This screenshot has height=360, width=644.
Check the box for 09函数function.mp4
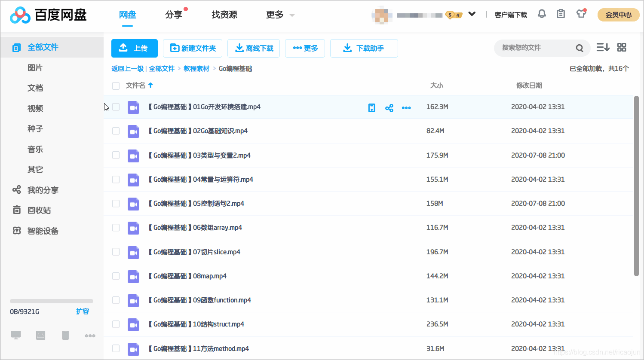pyautogui.click(x=116, y=300)
